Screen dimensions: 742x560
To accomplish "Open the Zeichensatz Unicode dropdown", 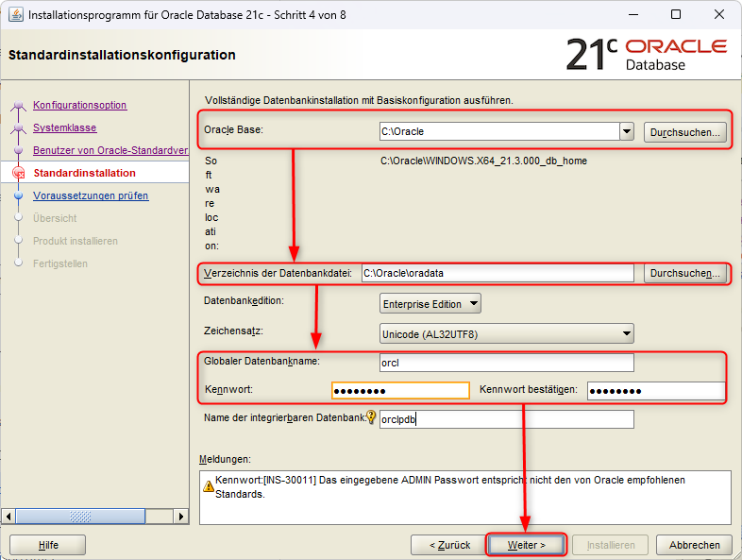I will coord(627,332).
